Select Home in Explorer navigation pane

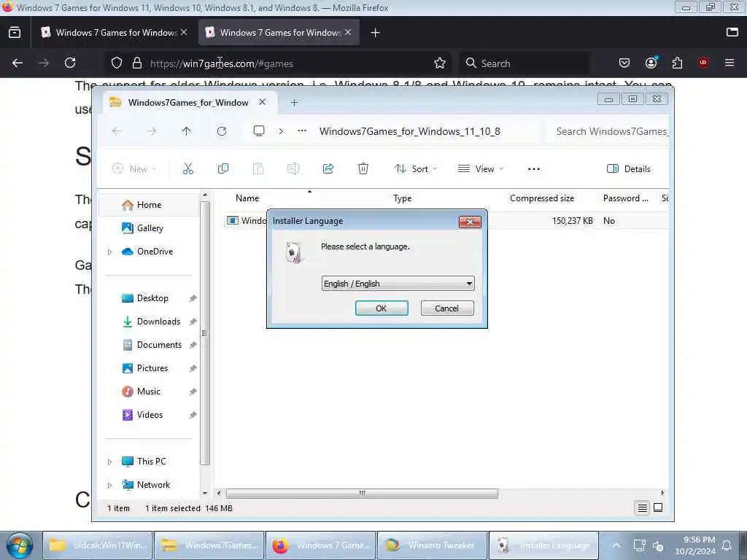pos(149,205)
